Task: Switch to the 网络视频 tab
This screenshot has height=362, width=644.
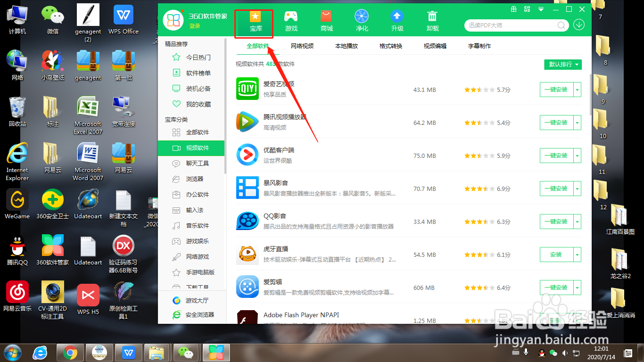Action: pos(302,46)
